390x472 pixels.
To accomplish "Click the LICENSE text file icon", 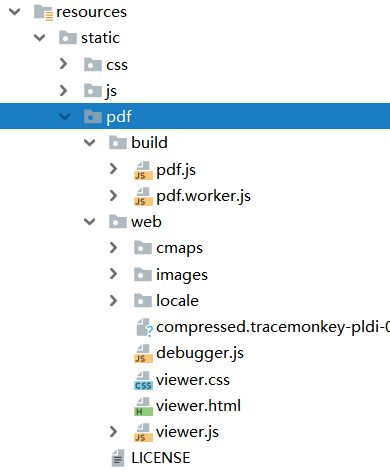I will pyautogui.click(x=118, y=458).
